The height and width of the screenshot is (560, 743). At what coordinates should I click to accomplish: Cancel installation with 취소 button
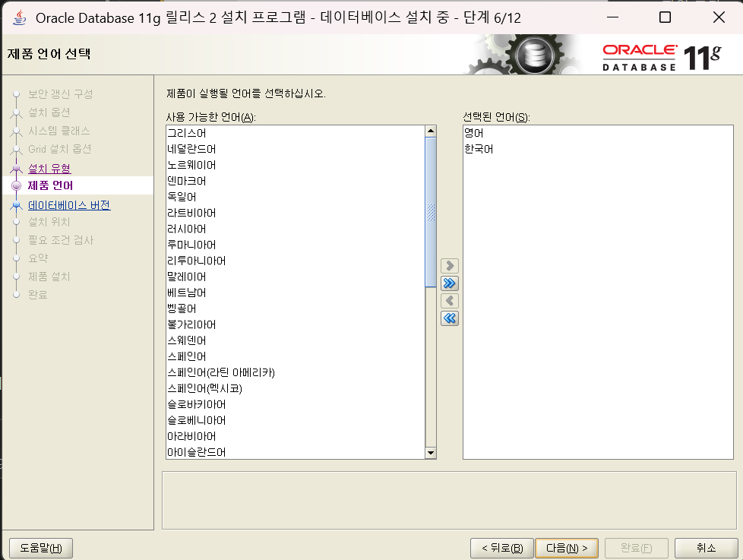(706, 548)
